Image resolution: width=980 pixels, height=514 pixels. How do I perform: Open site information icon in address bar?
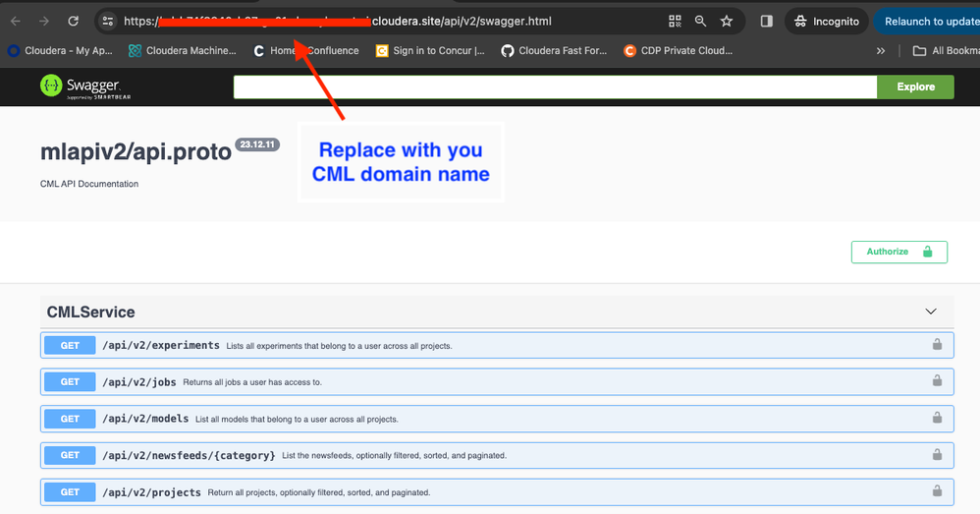tap(107, 22)
